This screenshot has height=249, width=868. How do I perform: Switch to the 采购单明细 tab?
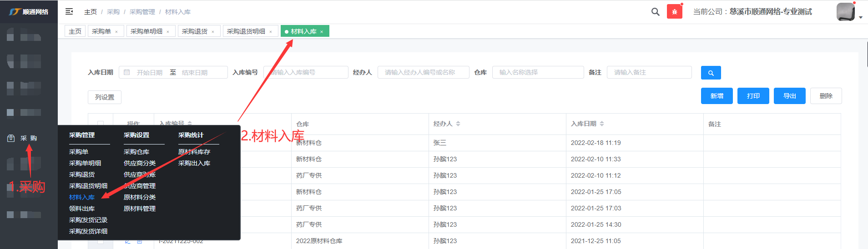tap(146, 31)
